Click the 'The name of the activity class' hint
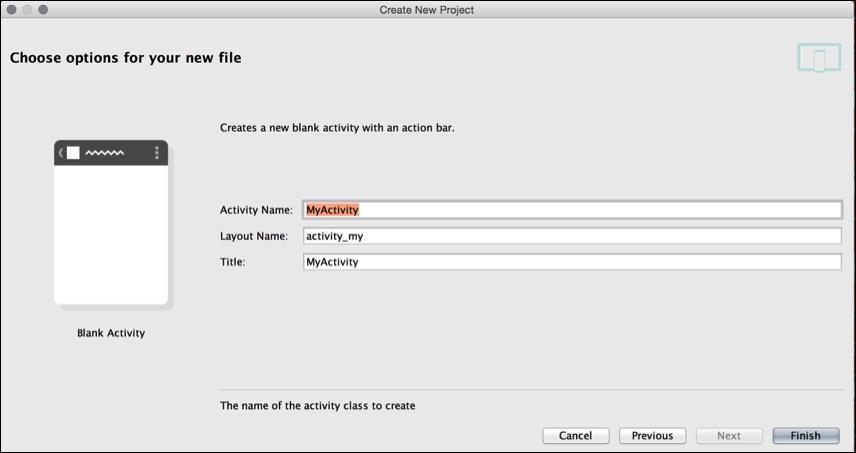This screenshot has width=856, height=453. [318, 406]
